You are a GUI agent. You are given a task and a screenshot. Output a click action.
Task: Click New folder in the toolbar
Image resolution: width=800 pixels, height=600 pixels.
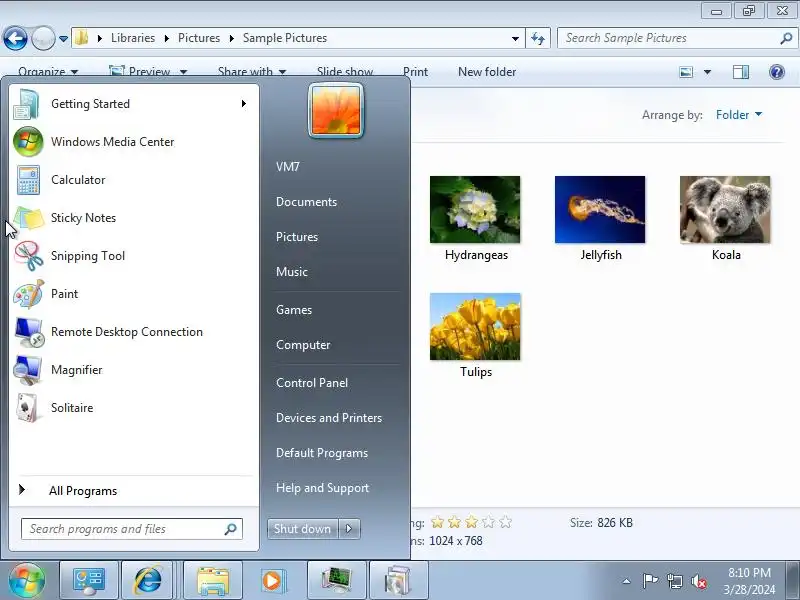487,72
